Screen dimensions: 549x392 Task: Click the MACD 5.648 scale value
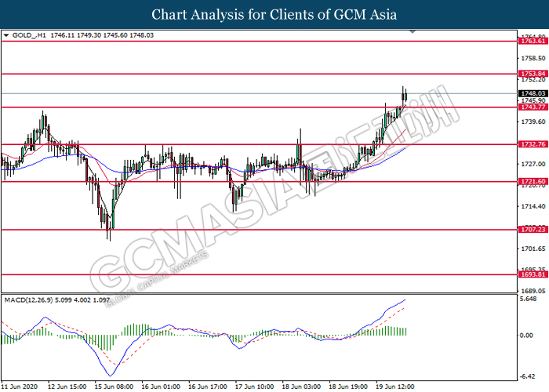[x=529, y=299]
